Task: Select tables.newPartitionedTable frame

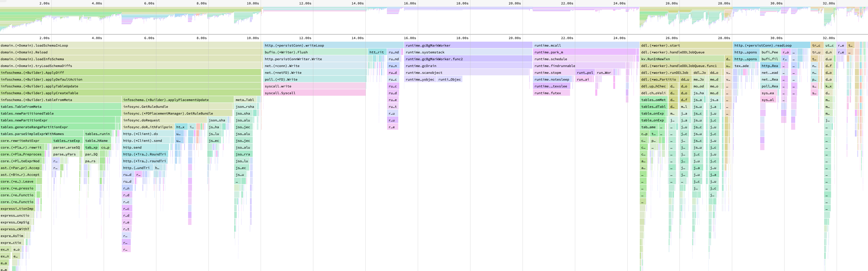Action: click(61, 113)
